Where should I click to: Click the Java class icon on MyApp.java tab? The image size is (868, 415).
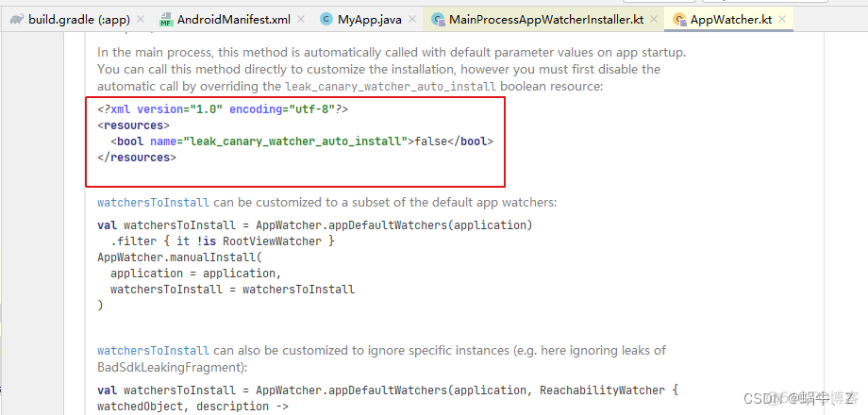pos(326,19)
